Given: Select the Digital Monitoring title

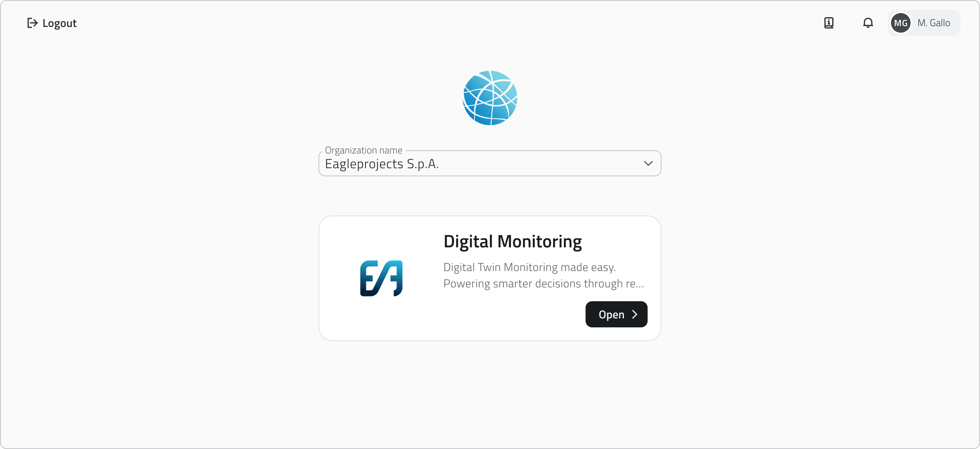Looking at the screenshot, I should point(512,242).
